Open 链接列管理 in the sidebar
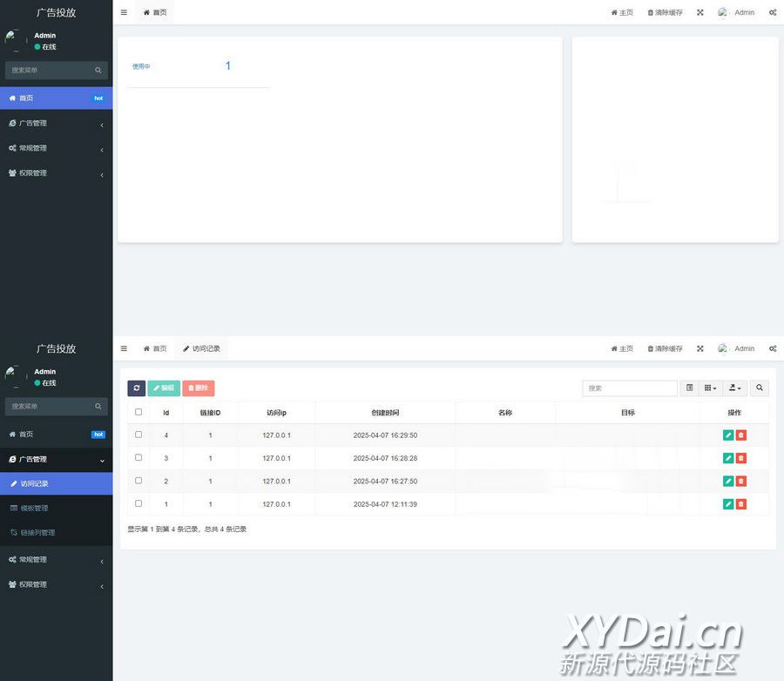 37,532
